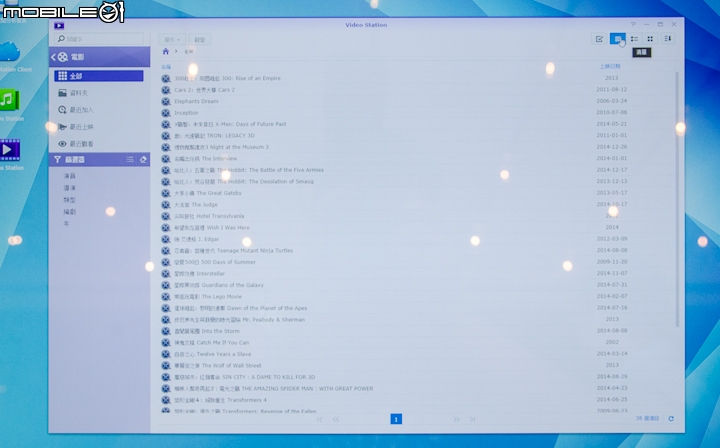The height and width of the screenshot is (448, 720).
Task: Click the home breadcrumb icon
Action: [166, 51]
